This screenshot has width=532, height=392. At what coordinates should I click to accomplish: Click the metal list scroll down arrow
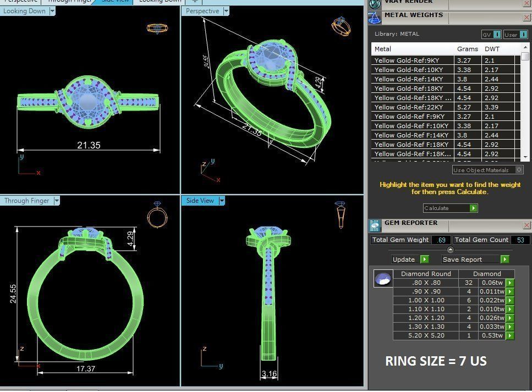(525, 157)
